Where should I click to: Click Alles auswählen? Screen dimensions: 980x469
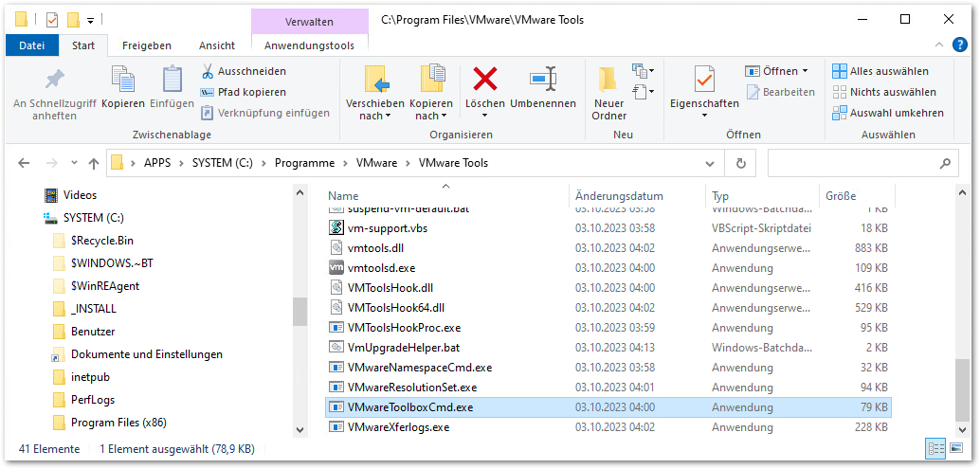880,71
